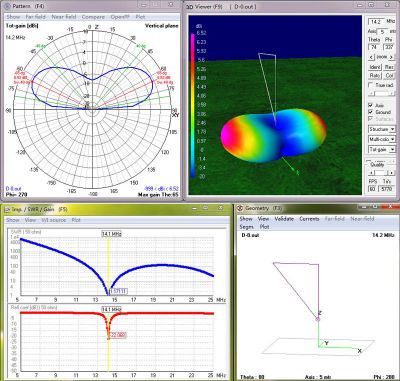Click the Ident button in 3D Viewer

point(375,67)
